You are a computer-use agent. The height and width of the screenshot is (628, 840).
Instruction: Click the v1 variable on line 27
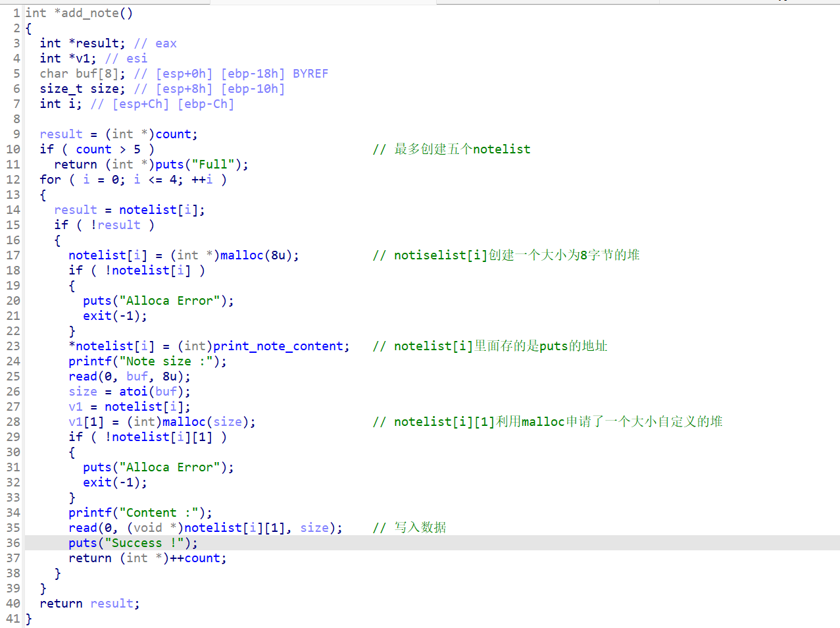[76, 407]
